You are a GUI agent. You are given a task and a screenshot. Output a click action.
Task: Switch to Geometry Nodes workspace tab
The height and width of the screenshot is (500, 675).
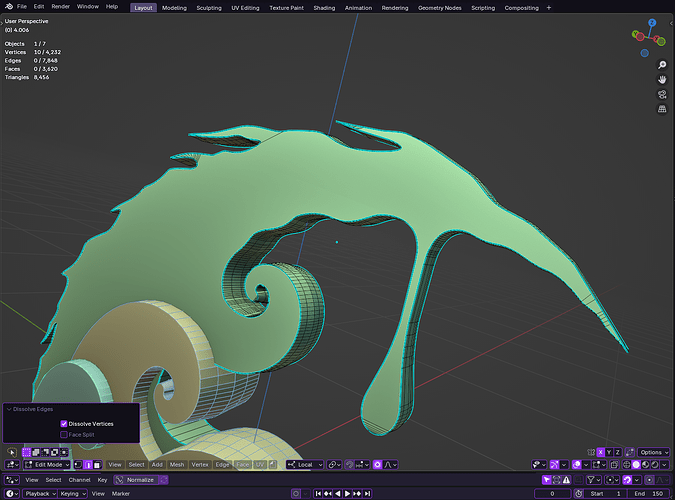440,8
